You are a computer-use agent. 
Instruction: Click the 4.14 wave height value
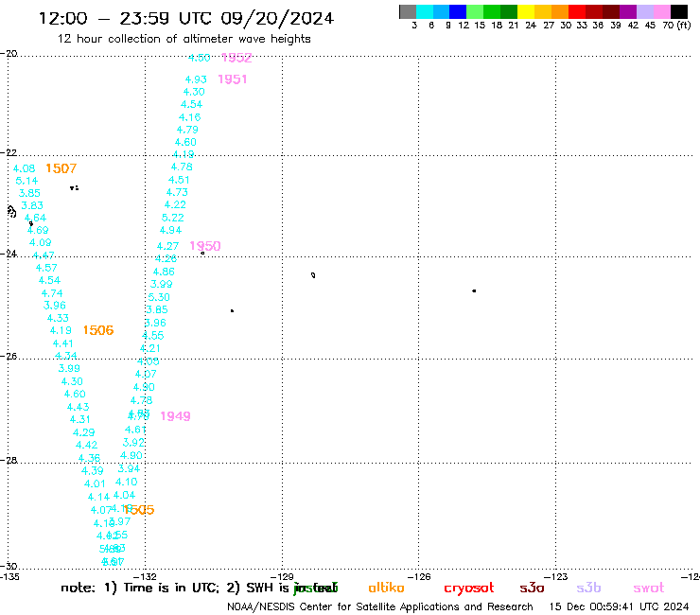pos(98,497)
